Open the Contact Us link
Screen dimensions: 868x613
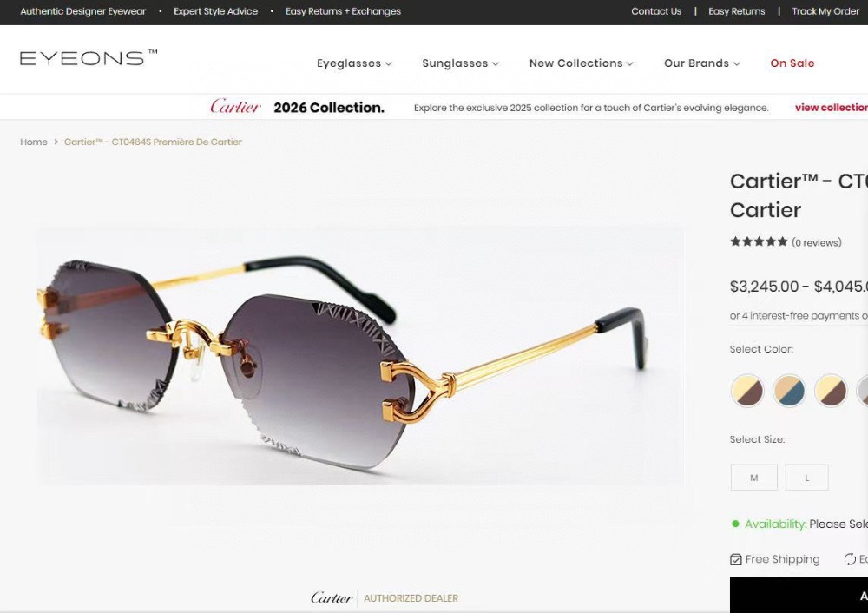coord(656,11)
